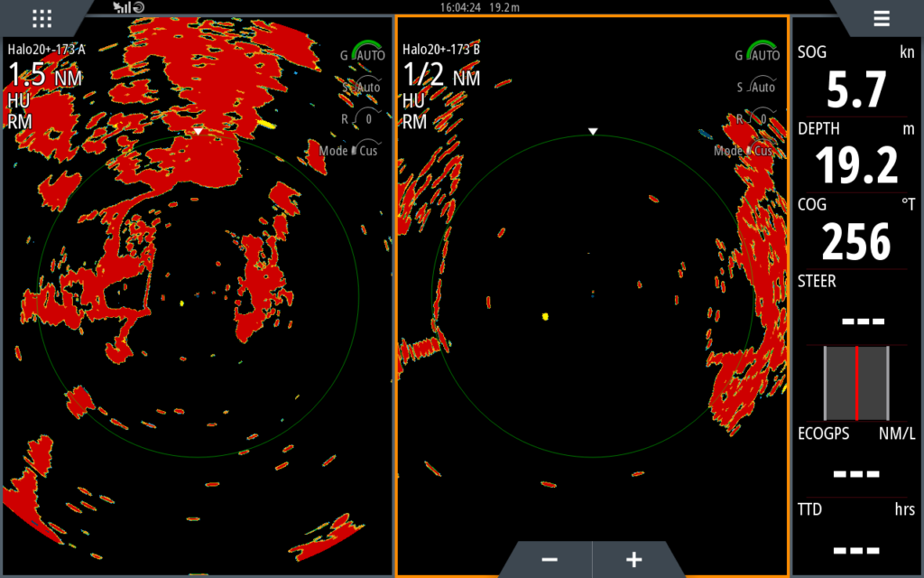Tap the GPS signal status icon
The width and height of the screenshot is (924, 578).
point(121,7)
